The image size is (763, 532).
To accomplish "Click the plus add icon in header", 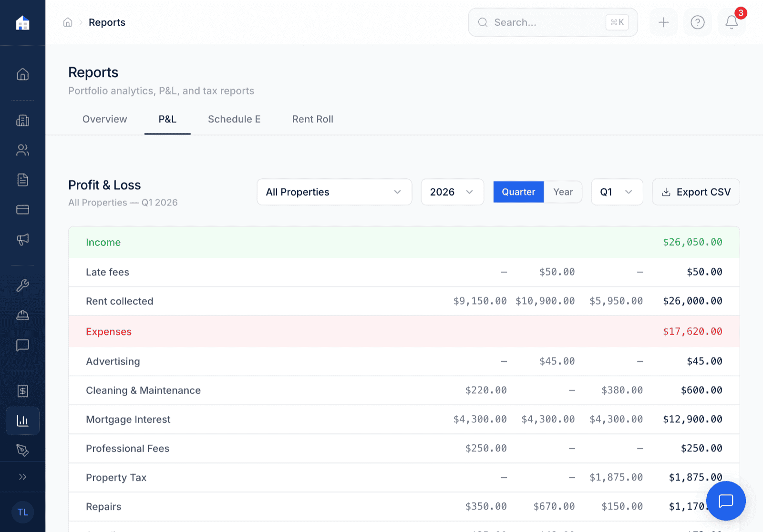I will point(663,22).
